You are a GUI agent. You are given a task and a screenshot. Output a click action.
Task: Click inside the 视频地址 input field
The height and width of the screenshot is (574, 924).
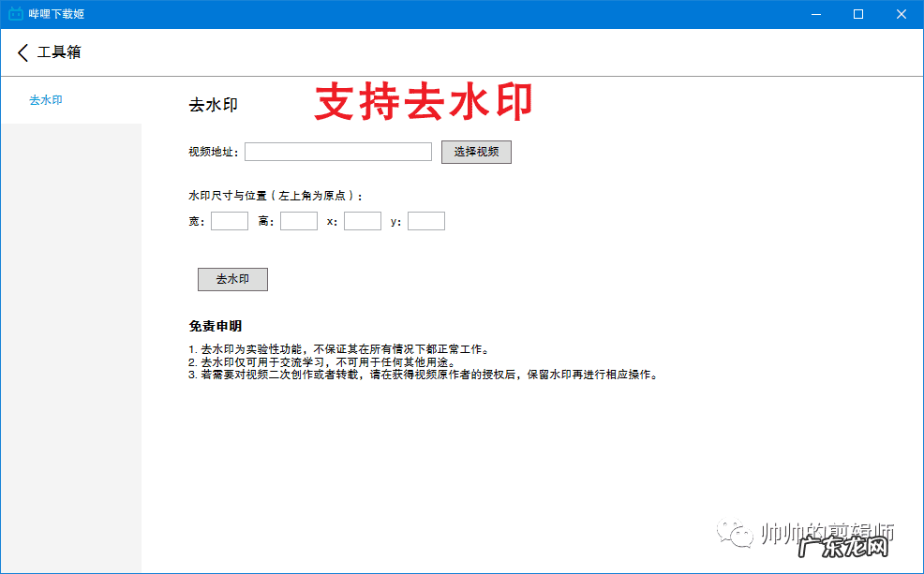(337, 151)
